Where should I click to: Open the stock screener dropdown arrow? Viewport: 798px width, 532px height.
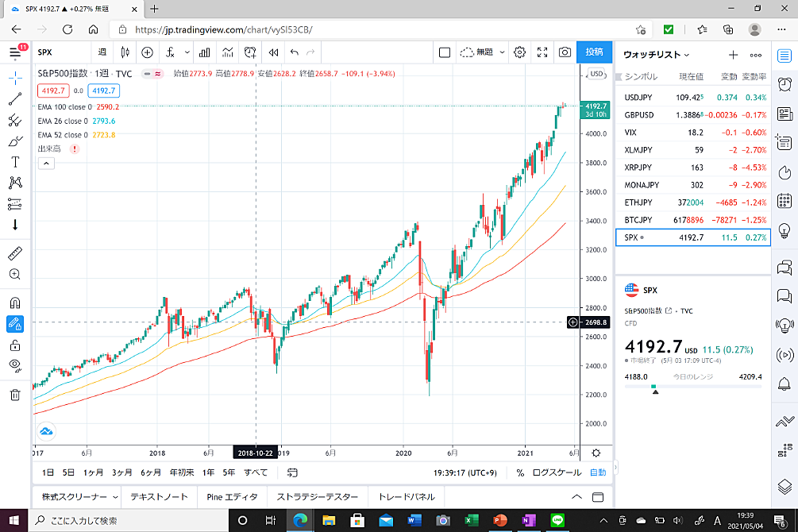115,497
